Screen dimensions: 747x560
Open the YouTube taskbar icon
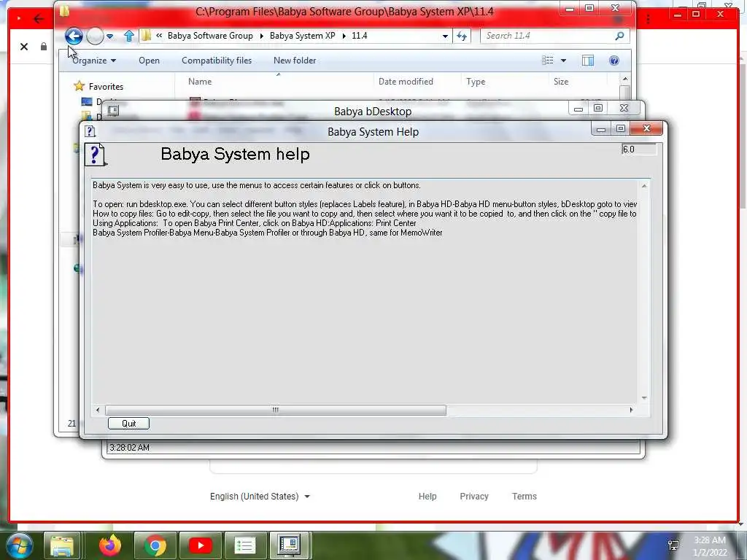click(200, 545)
